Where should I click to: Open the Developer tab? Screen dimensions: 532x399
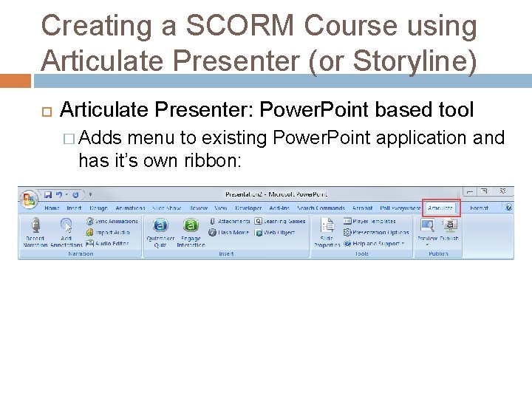click(x=248, y=208)
